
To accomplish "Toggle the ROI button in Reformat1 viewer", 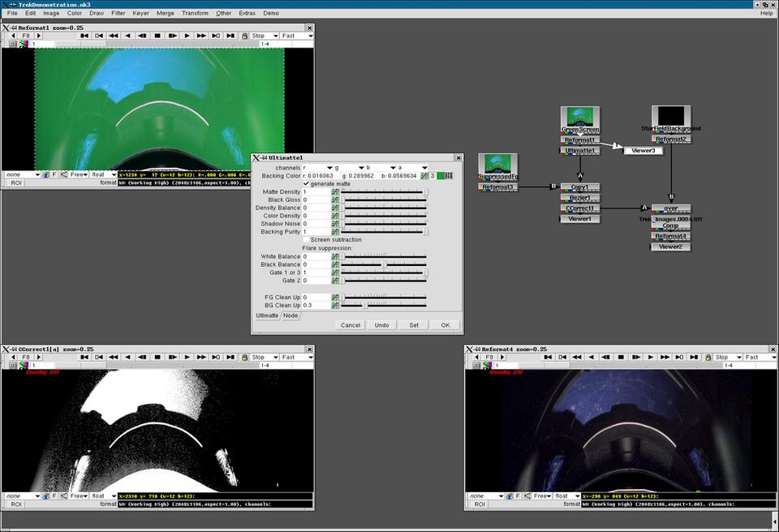I will click(x=16, y=183).
